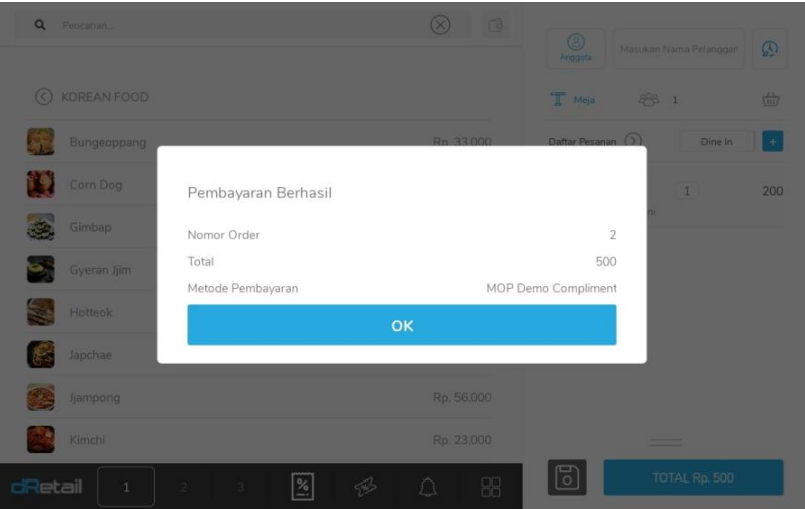The height and width of the screenshot is (509, 805).
Task: Open the voucher ticket icon
Action: tap(365, 486)
